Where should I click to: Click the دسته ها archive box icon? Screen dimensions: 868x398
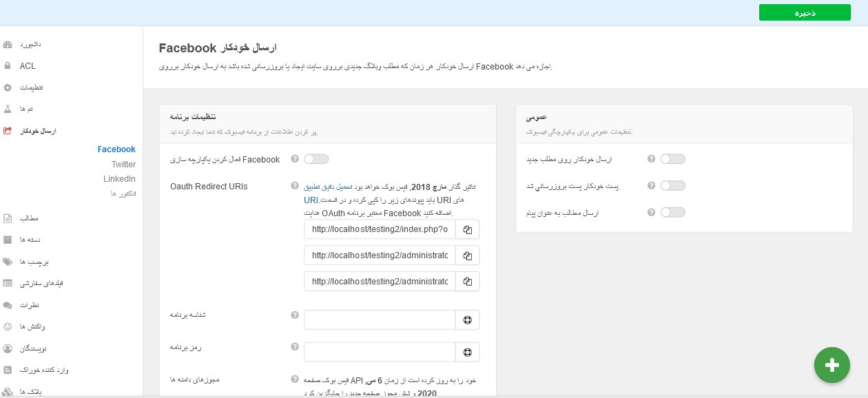point(8,240)
